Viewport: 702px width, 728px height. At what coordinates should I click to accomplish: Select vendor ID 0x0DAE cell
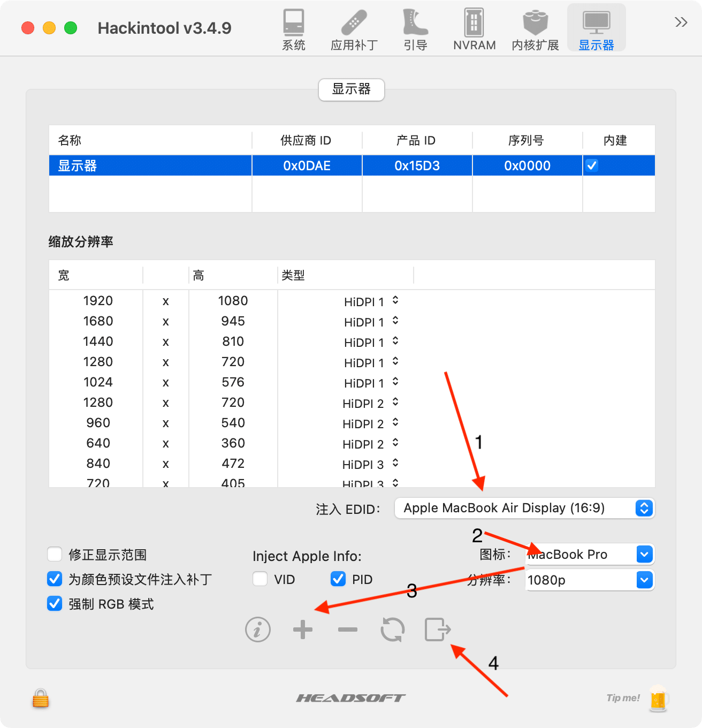(307, 165)
